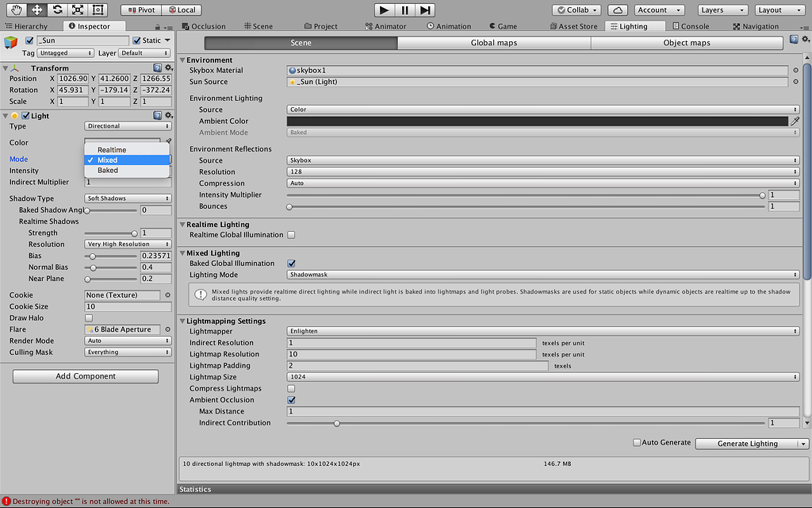Disable Baked Global Illumination
The width and height of the screenshot is (812, 508).
coord(293,263)
